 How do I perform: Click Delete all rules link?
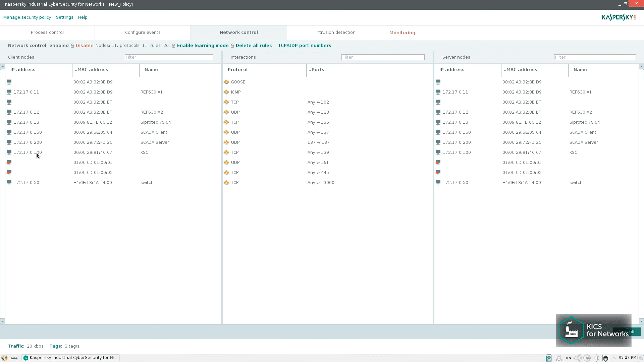tap(254, 46)
